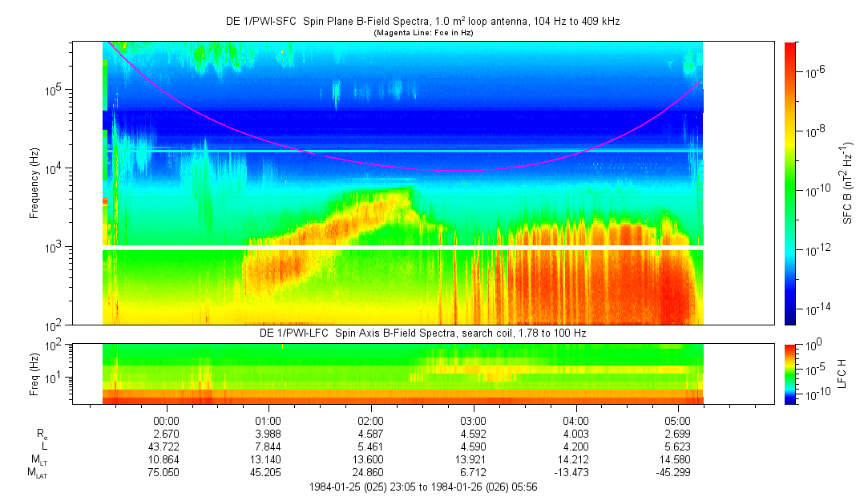Select the 05:00 time tick label
Screen dimensions: 868x497
[678, 421]
